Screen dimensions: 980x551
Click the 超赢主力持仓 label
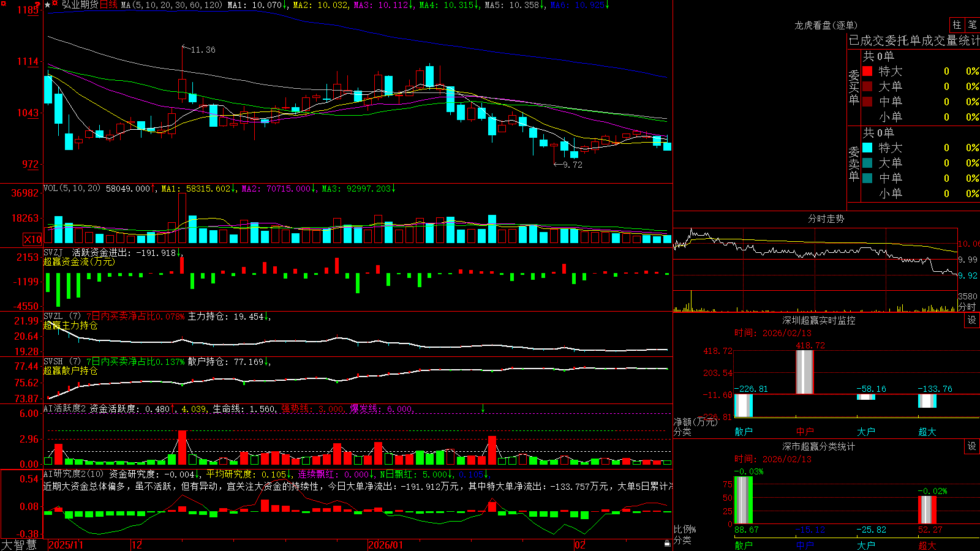point(70,326)
